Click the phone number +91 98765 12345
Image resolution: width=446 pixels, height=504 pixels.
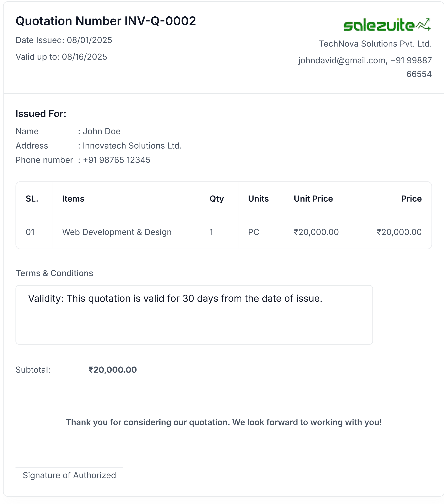[116, 160]
